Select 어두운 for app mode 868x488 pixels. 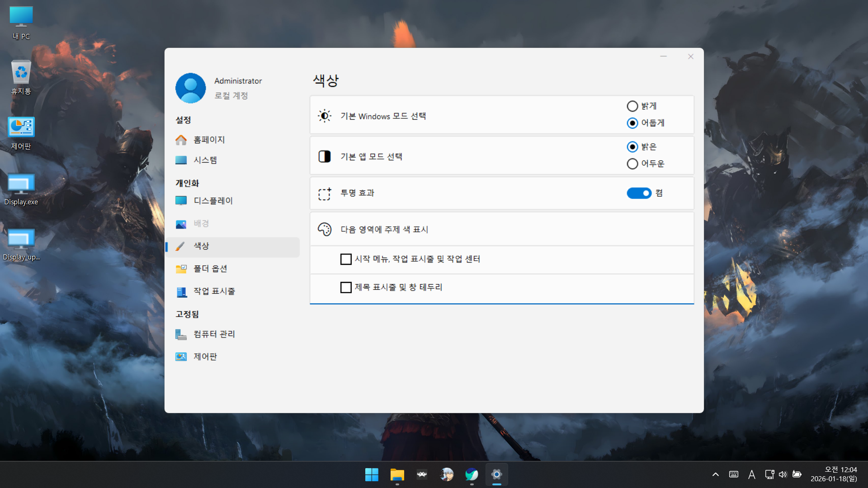click(632, 164)
